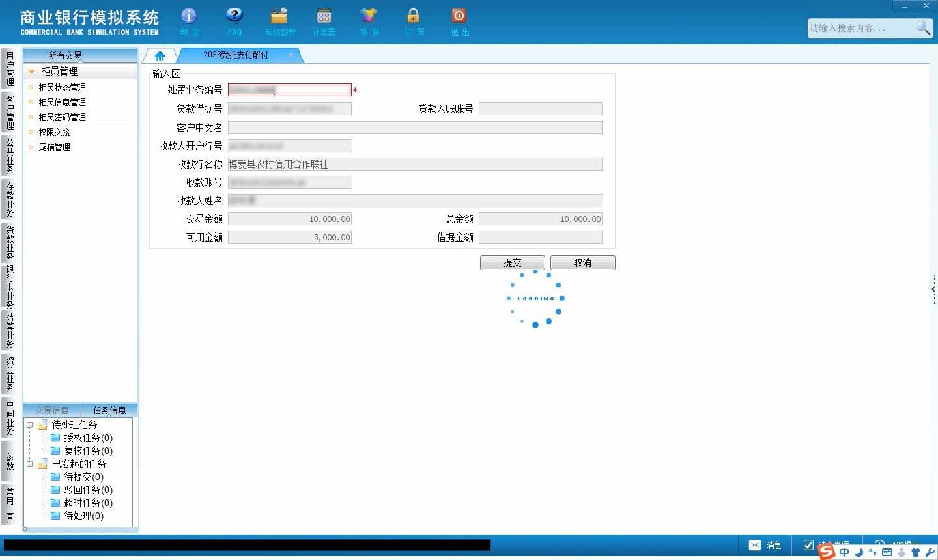Switch to the 所有交易 tab
The image size is (938, 560).
tap(65, 55)
